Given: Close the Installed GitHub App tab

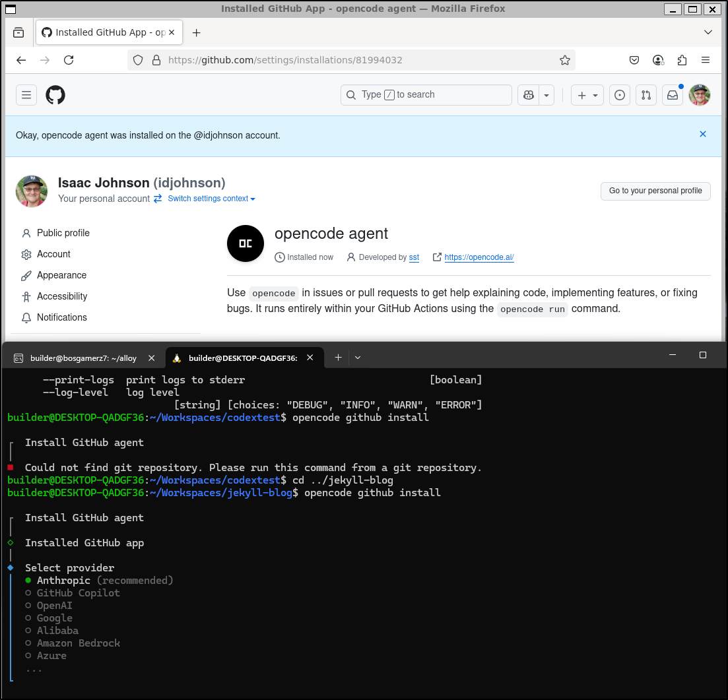Looking at the screenshot, I should tap(172, 32).
